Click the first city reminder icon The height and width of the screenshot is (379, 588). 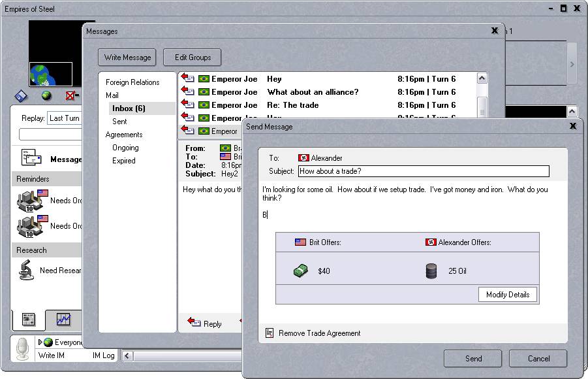[29, 201]
